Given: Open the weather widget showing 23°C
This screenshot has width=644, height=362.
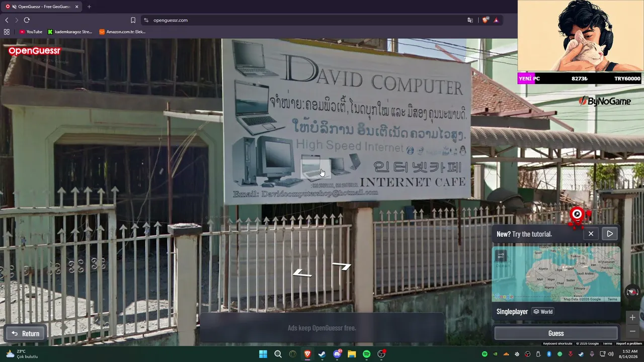Looking at the screenshot, I should tap(23, 354).
